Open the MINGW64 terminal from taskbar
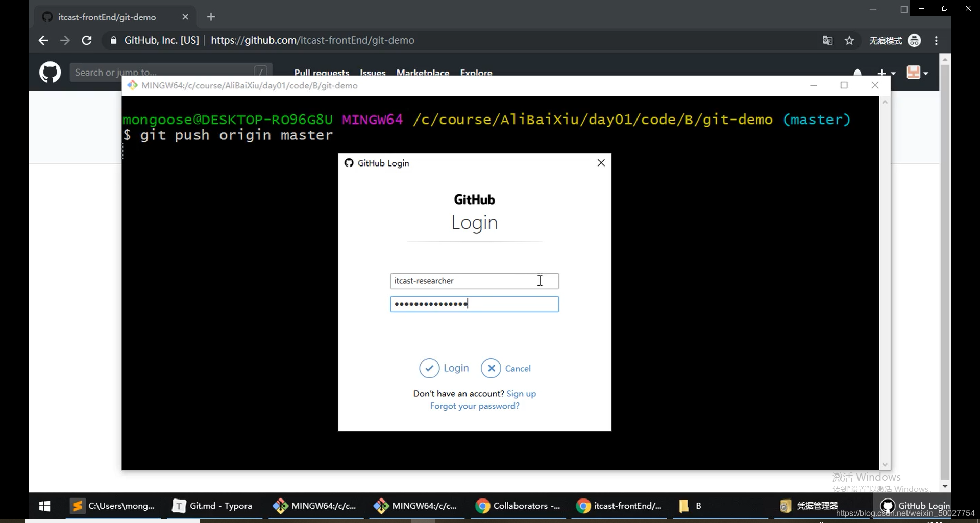This screenshot has height=523, width=980. (315, 506)
